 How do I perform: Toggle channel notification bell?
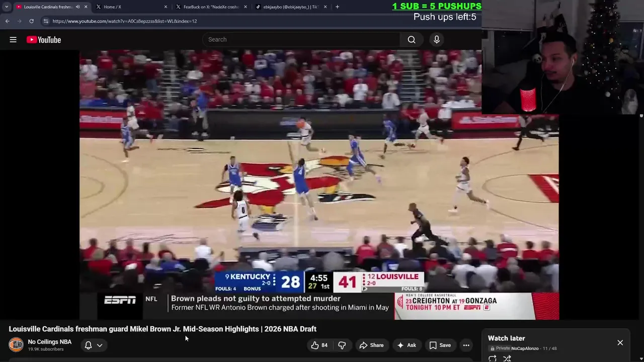pos(88,345)
